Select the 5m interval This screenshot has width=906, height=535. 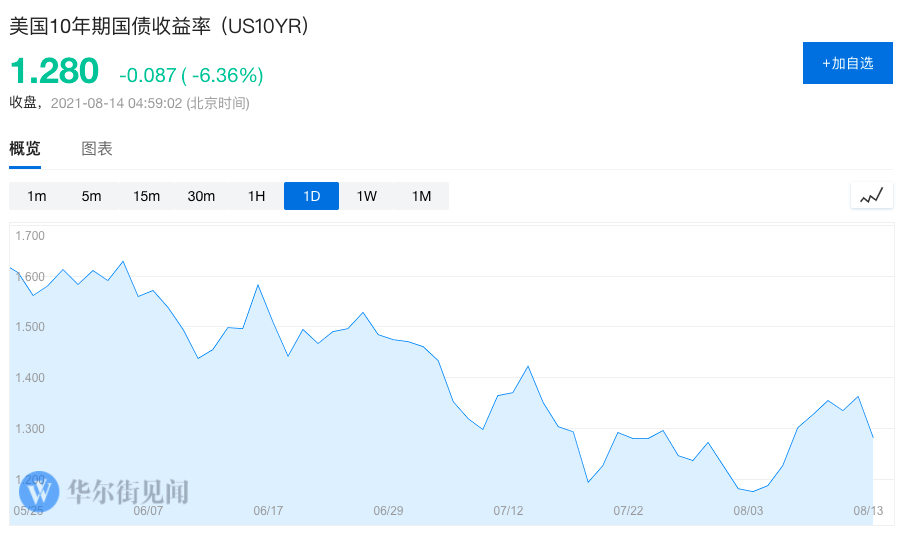[92, 196]
